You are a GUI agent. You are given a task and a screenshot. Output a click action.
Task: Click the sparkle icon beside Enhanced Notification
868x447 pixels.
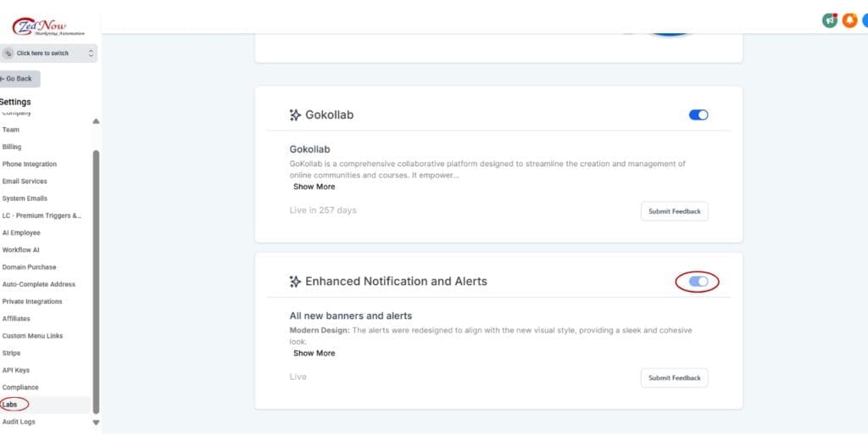click(295, 281)
